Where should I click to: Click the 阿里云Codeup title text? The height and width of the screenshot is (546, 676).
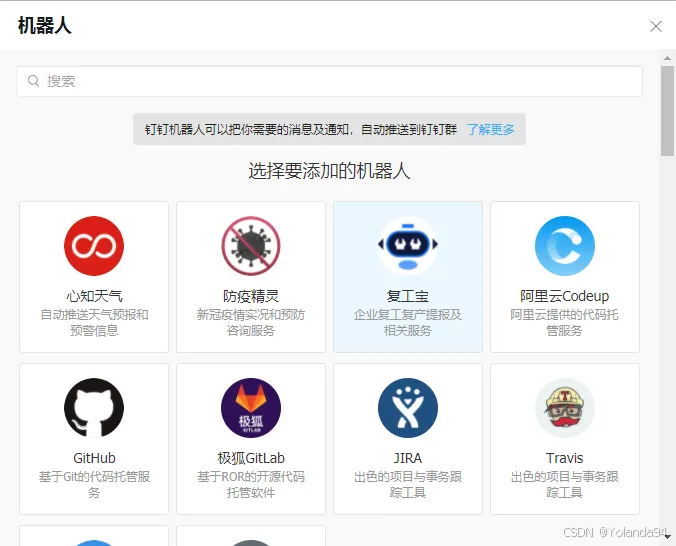(x=565, y=296)
